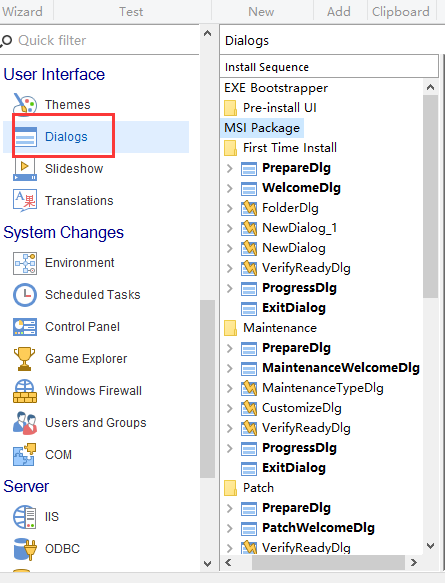Select the Install Sequence header
Screen dimensions: 445x583
click(x=329, y=67)
